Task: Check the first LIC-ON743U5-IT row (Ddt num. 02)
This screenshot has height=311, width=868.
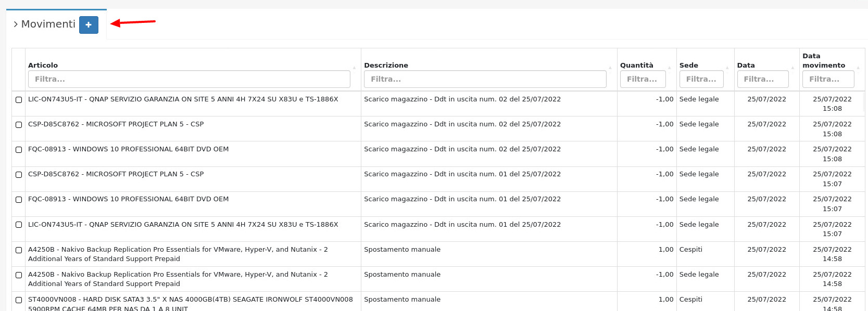Action: [19, 100]
